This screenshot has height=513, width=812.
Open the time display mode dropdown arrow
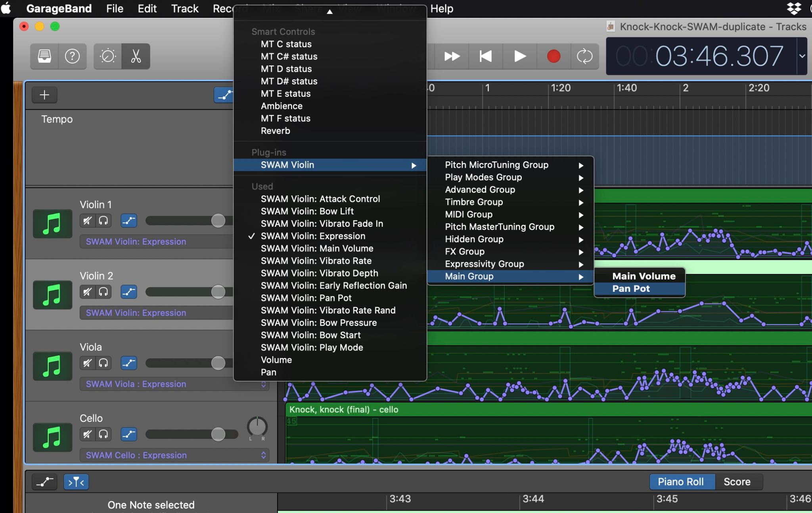click(x=802, y=56)
